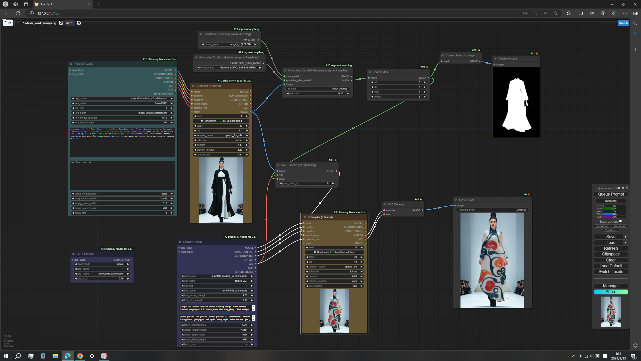Screen dimensions: 641x361
Task: Collapse the Preview Image node via its title dot
Action: [495, 59]
